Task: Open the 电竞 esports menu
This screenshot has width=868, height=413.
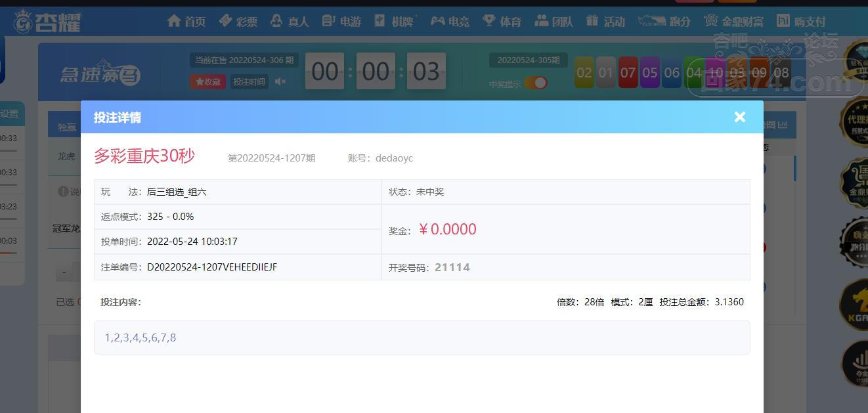Action: [450, 21]
